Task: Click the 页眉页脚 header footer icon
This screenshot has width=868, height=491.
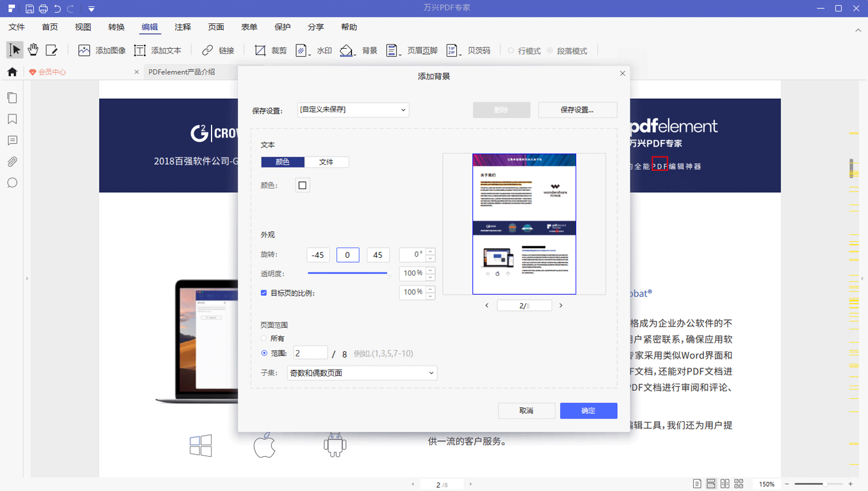Action: [x=392, y=51]
